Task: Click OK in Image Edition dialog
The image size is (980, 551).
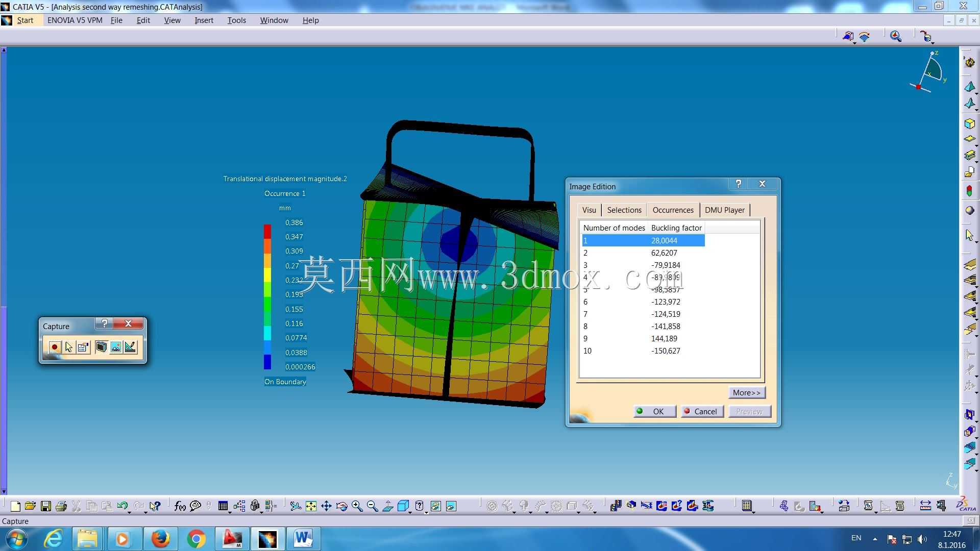Action: 655,412
